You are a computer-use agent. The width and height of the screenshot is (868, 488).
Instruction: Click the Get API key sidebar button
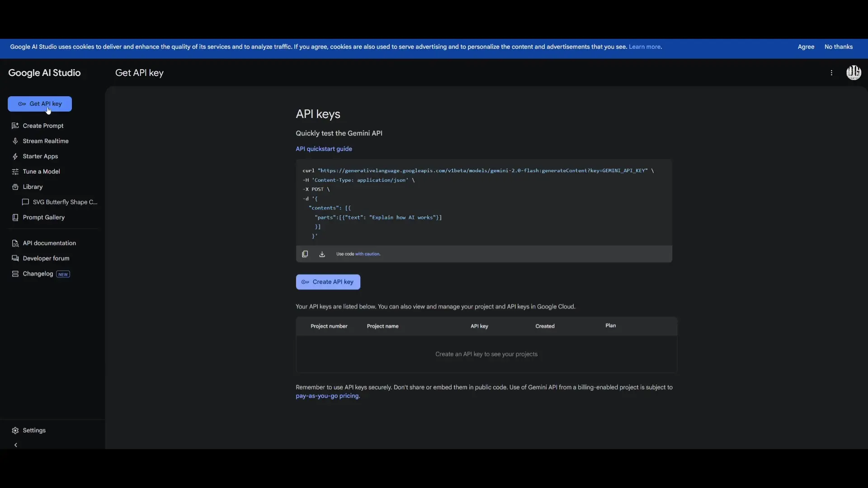40,104
